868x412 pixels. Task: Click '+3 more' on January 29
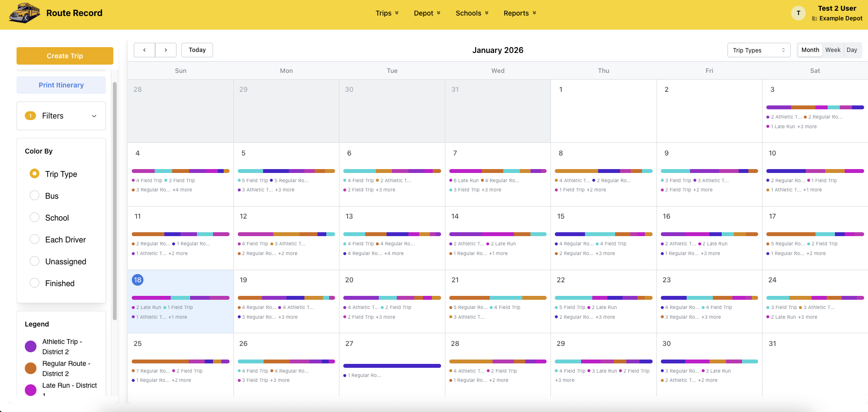pos(565,380)
